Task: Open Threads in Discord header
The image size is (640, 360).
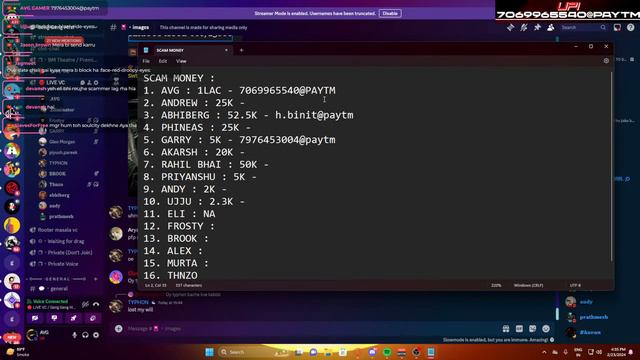Action: [x=510, y=27]
